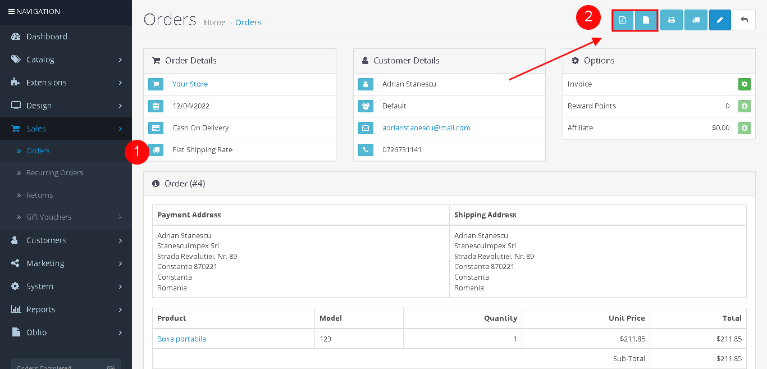
Task: Click the store icon beside Your Store
Action: (156, 84)
